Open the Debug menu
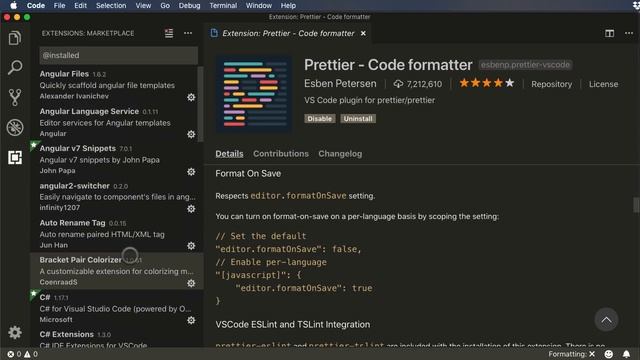 [189, 6]
